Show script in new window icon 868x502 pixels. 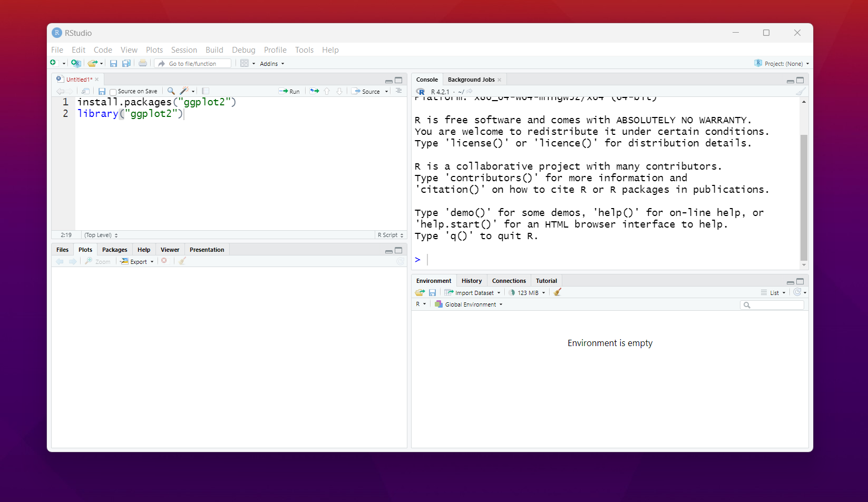coord(86,91)
